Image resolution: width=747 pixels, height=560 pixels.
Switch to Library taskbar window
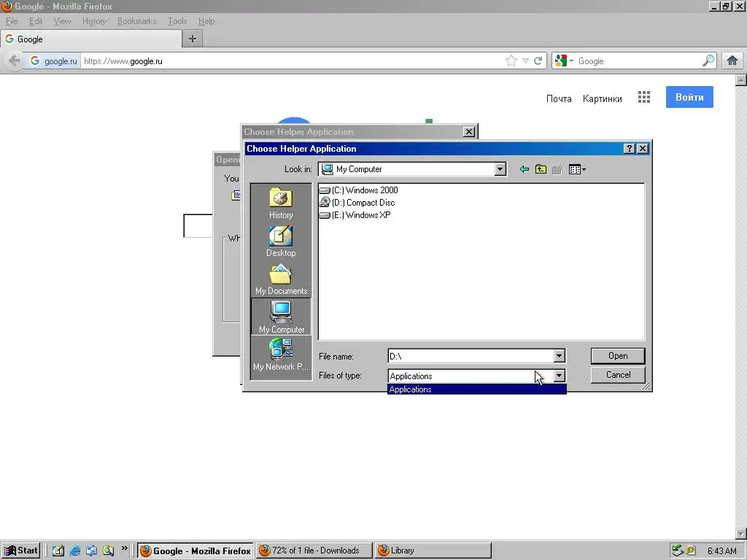[433, 551]
